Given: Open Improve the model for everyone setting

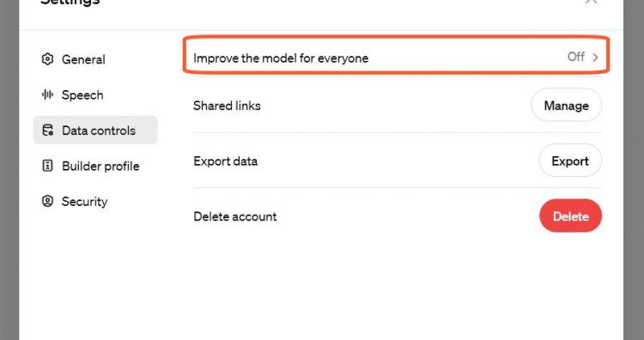Looking at the screenshot, I should click(x=397, y=55).
